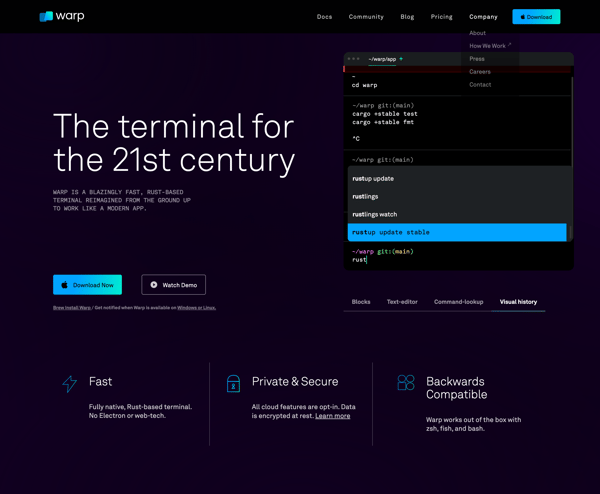Switch to the Blocks tab
The width and height of the screenshot is (600, 494).
click(361, 302)
